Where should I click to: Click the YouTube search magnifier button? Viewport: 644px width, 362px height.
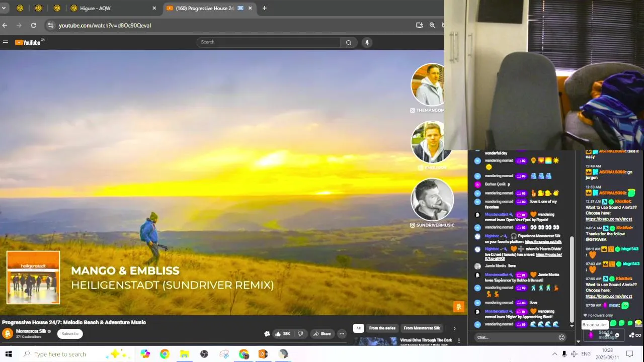coord(349,43)
